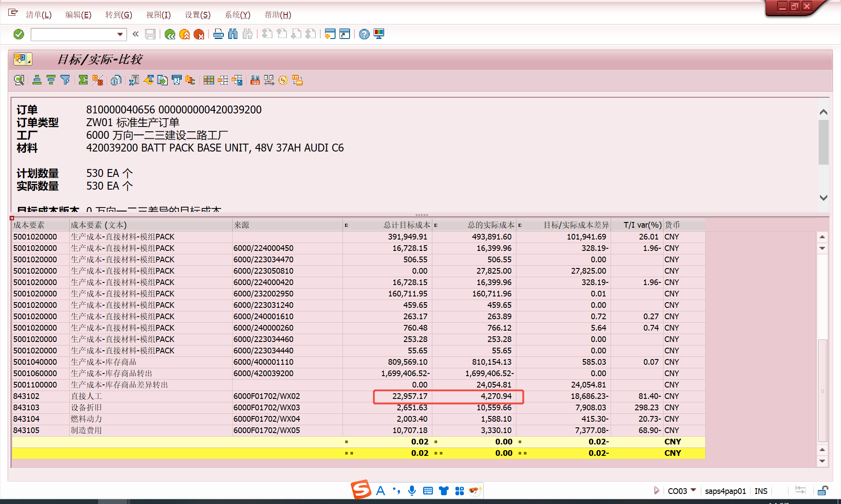Click the 成本要素 column header
Image resolution: width=841 pixels, height=504 pixels.
(x=29, y=225)
